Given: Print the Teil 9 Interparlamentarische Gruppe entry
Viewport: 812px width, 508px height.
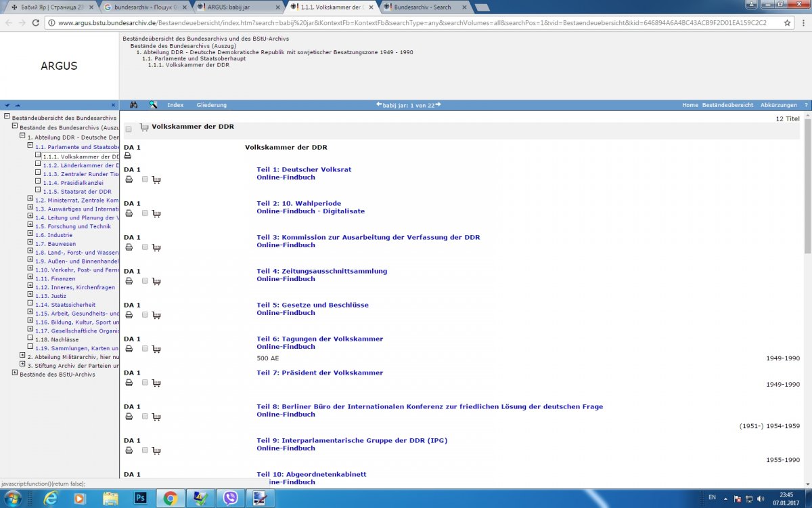Looking at the screenshot, I should tap(129, 450).
